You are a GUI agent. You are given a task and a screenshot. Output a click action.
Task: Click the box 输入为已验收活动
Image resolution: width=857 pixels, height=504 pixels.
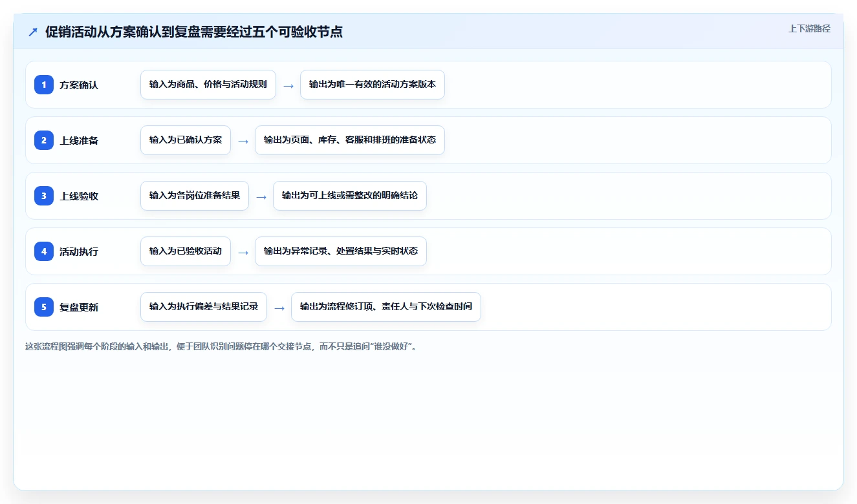tap(186, 251)
